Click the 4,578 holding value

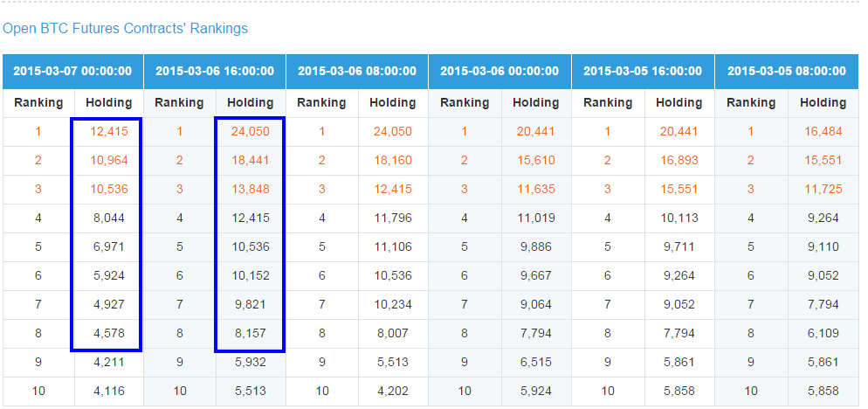[x=109, y=333]
